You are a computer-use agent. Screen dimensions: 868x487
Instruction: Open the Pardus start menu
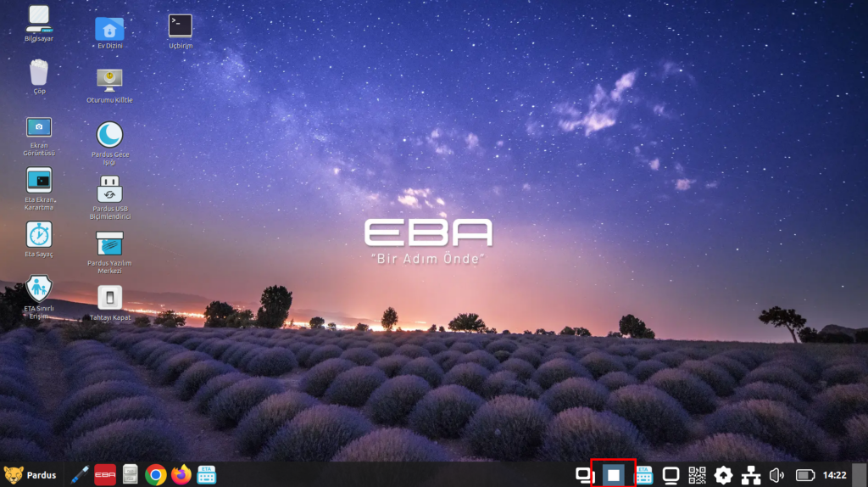tap(31, 474)
